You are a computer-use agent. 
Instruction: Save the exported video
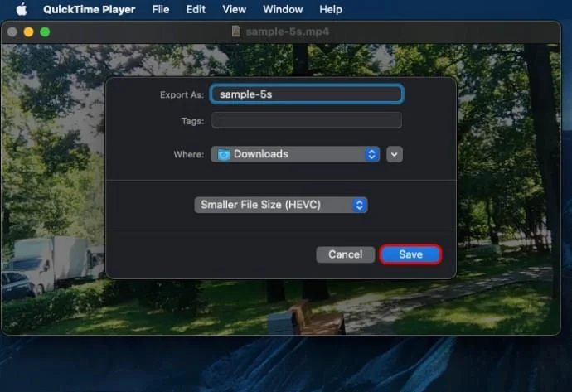coord(410,254)
